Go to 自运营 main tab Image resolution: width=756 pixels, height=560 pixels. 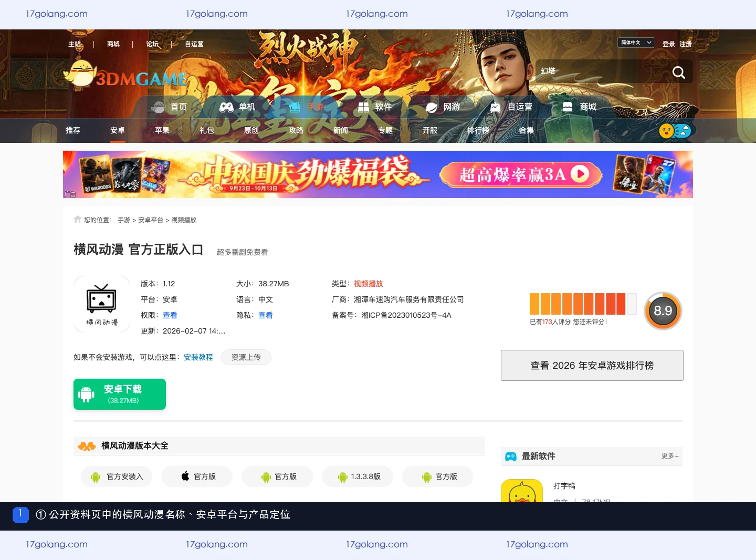(x=511, y=107)
